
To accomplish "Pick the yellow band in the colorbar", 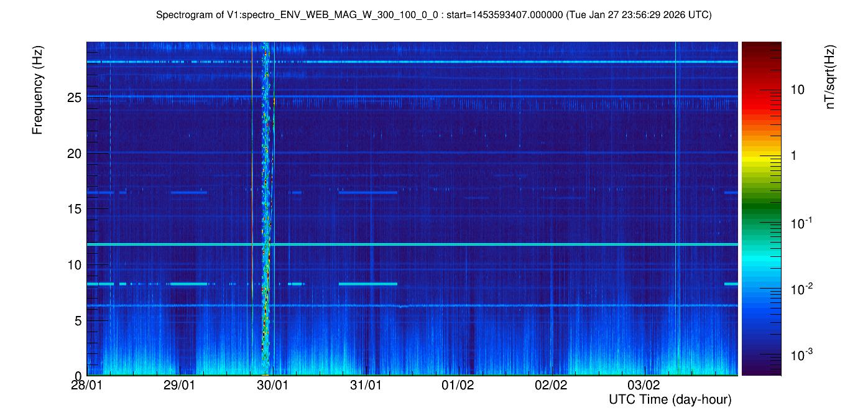I will pyautogui.click(x=761, y=159).
